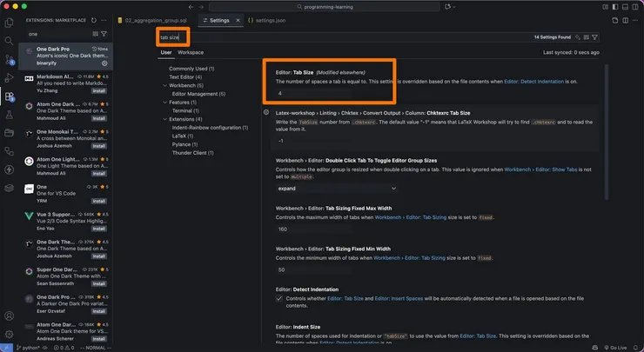Click the settings search input field
This screenshot has width=644, height=352.
[378, 37]
